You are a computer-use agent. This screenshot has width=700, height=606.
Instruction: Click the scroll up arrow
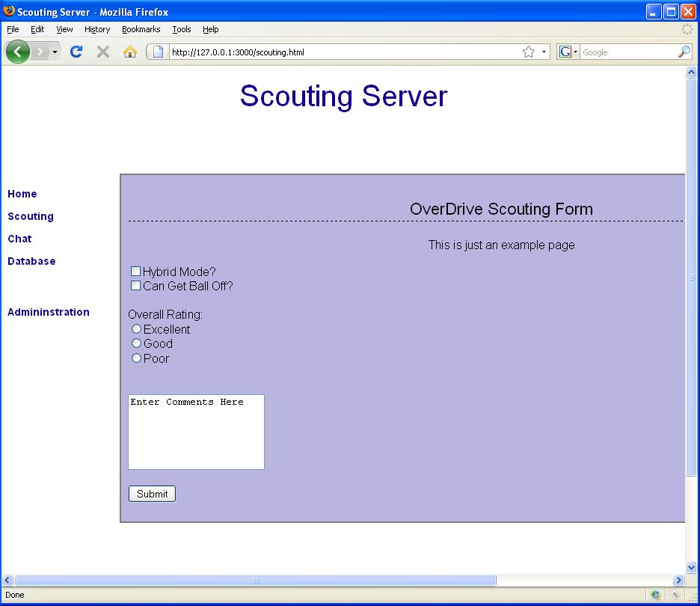click(x=691, y=72)
